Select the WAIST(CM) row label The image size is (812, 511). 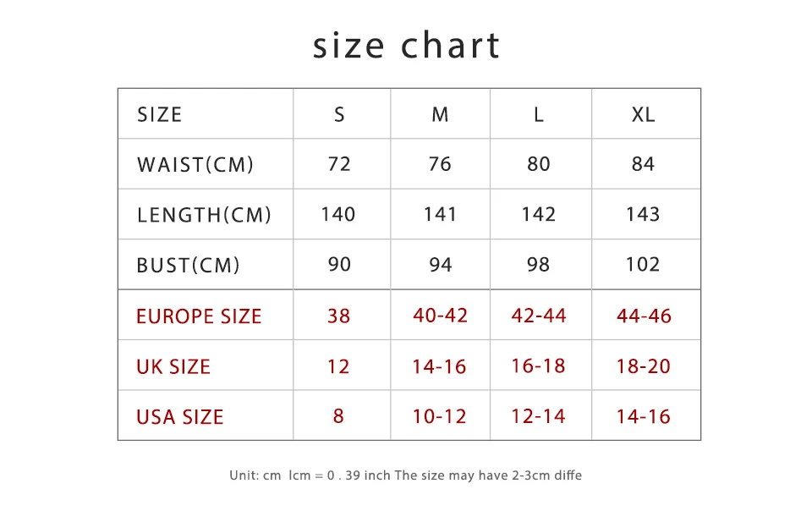click(195, 165)
